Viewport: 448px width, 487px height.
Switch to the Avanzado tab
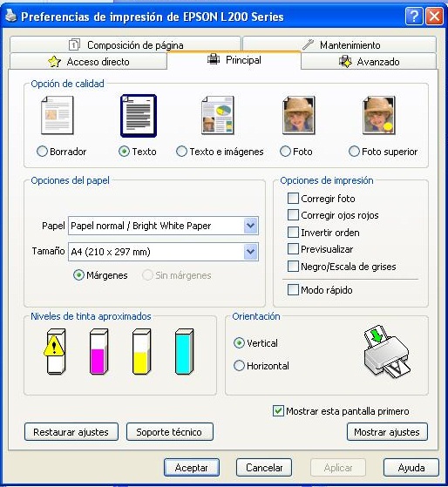click(369, 61)
